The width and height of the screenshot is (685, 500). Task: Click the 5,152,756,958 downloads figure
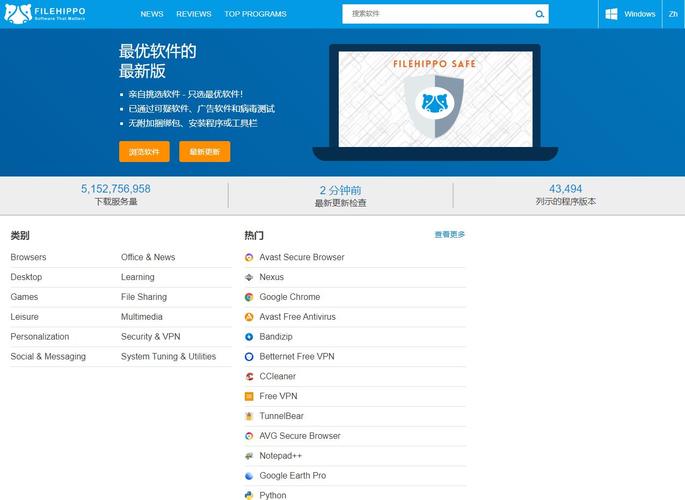click(116, 189)
